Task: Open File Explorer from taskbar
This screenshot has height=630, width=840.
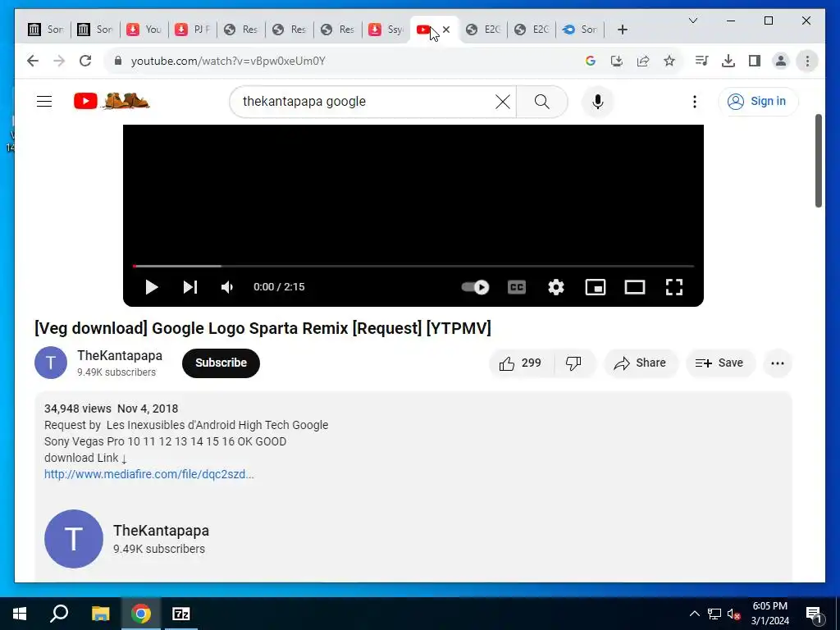Action: tap(100, 614)
